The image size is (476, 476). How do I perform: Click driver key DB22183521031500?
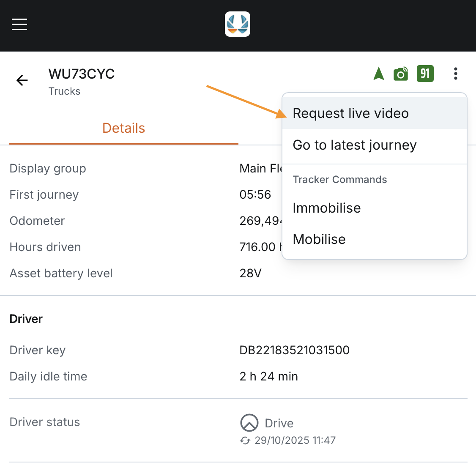click(x=294, y=350)
